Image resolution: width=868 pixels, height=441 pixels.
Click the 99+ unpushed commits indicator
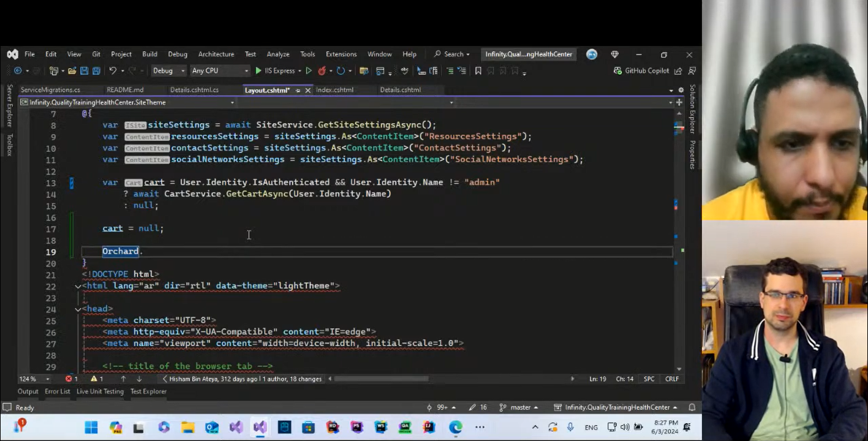441,407
